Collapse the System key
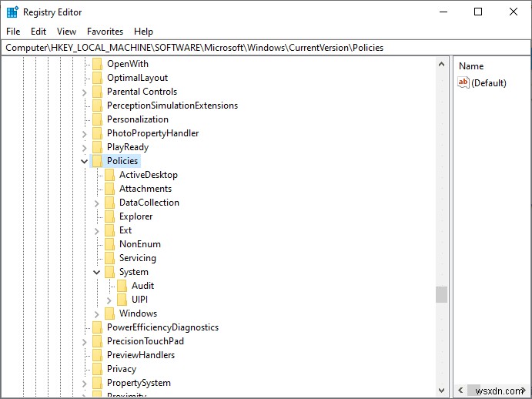 97,273
